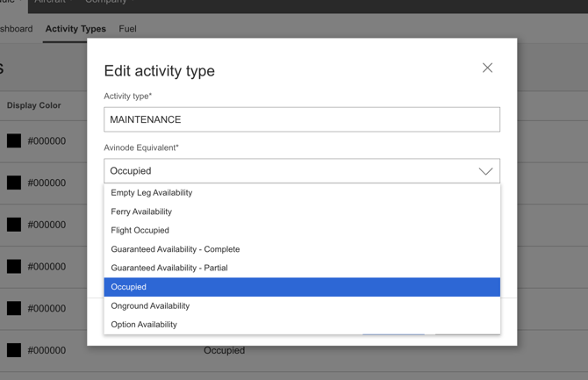588x380 pixels.
Task: Click the first black color swatch
Action: tap(14, 141)
